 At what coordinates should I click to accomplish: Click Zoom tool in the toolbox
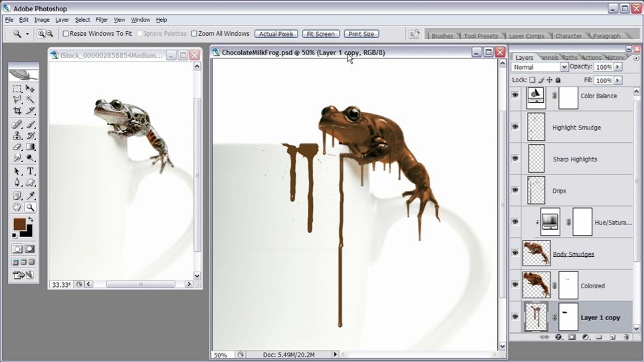pos(30,207)
